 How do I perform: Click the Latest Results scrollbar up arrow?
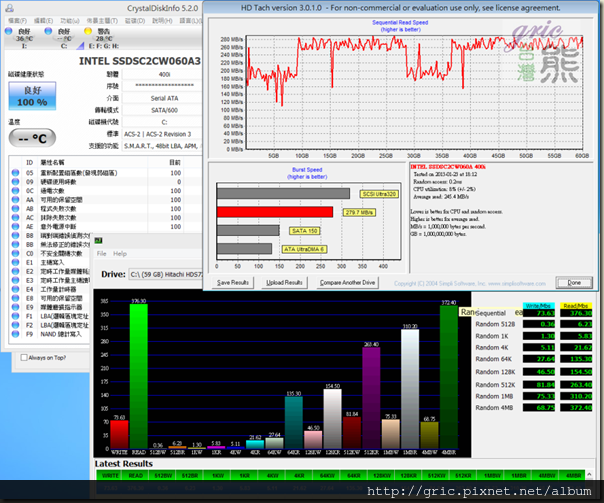(589, 474)
